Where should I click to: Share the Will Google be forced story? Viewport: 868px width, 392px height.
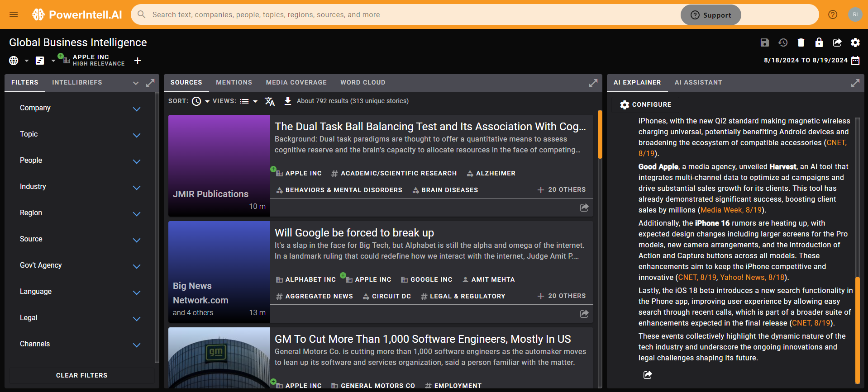[584, 314]
